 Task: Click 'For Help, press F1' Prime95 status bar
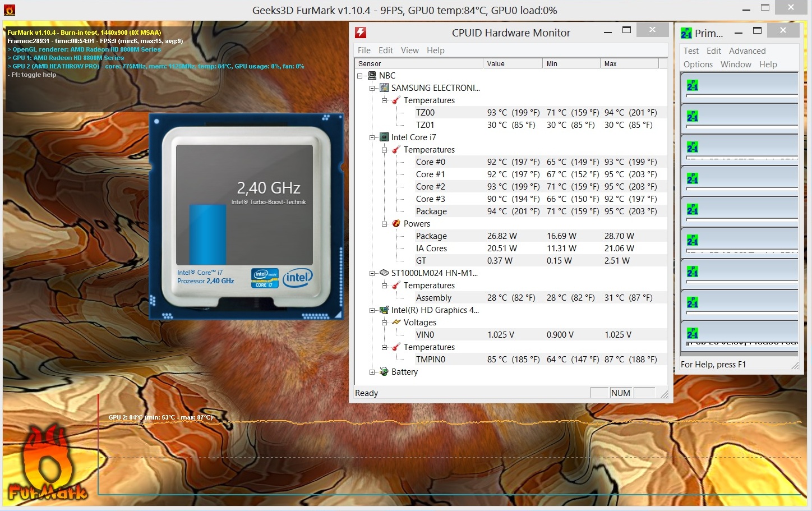[713, 364]
